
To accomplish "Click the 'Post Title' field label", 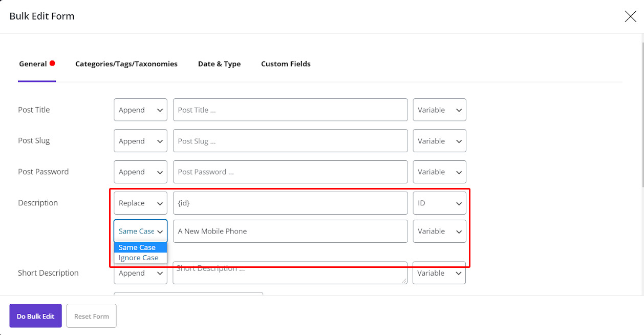I will point(34,110).
